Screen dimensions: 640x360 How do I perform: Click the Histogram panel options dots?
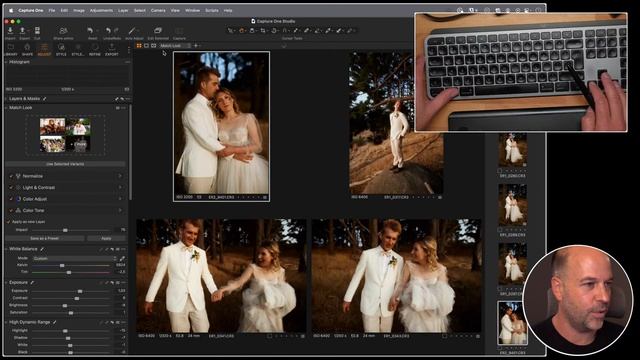coord(127,62)
